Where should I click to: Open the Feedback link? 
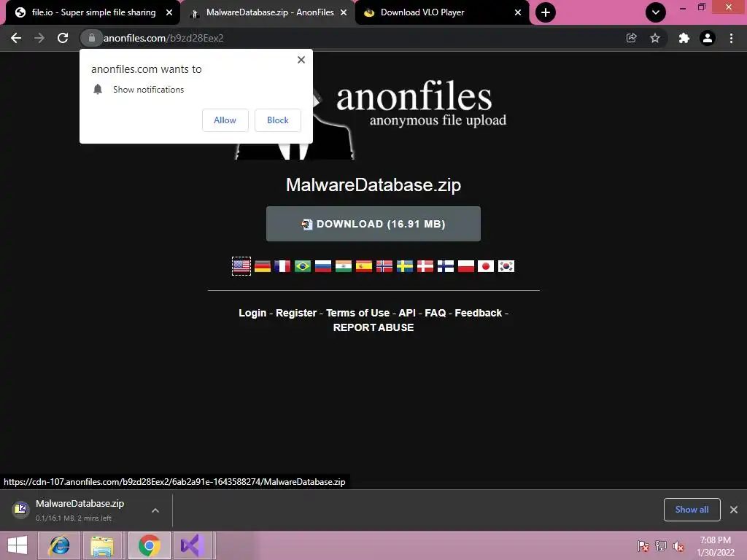479,313
